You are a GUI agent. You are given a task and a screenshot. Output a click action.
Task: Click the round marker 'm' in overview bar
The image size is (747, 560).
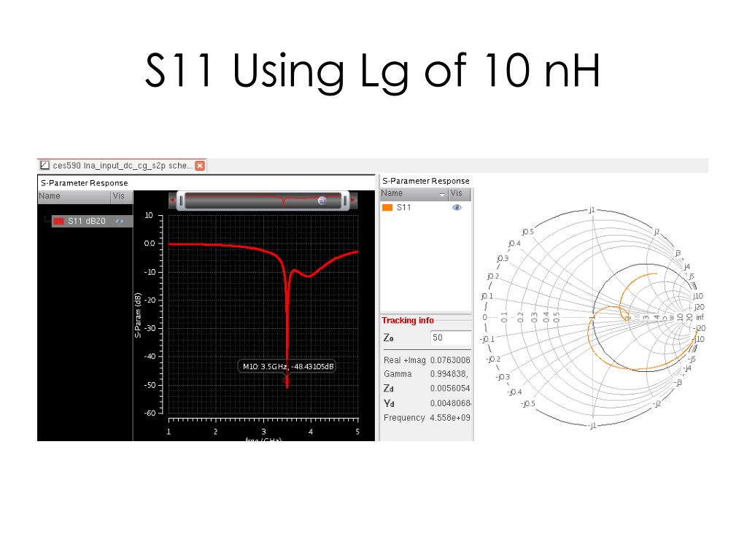click(x=322, y=201)
